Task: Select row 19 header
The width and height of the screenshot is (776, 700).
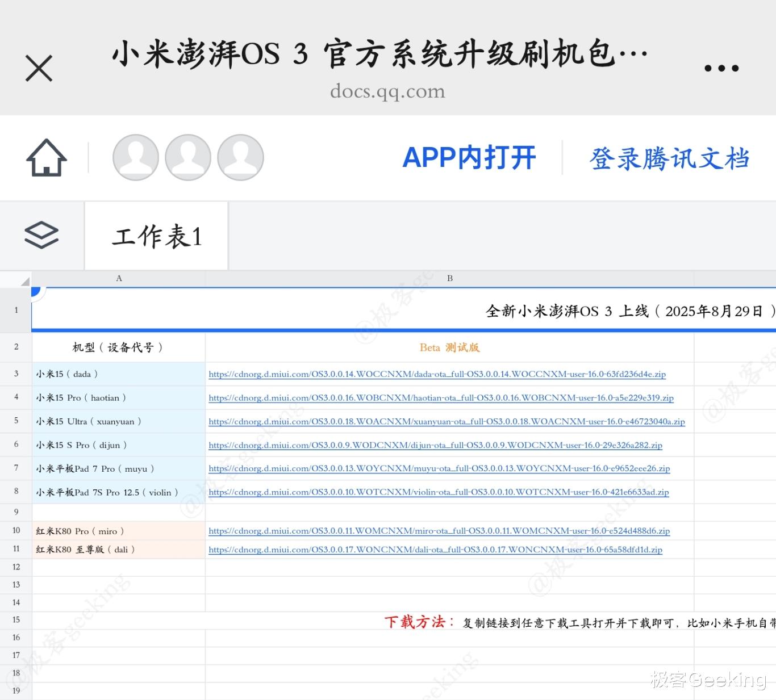Action: pyautogui.click(x=16, y=691)
